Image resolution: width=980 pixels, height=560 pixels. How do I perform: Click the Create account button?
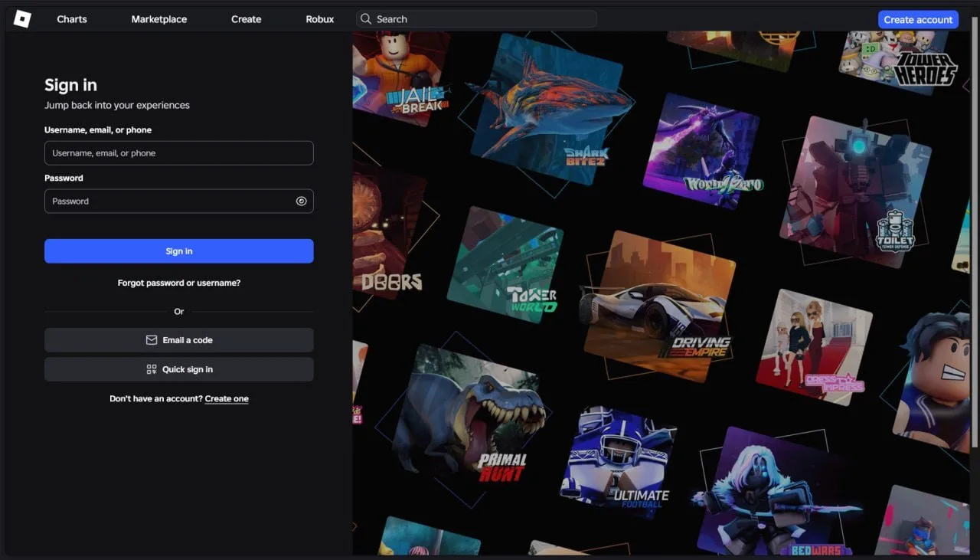click(918, 20)
